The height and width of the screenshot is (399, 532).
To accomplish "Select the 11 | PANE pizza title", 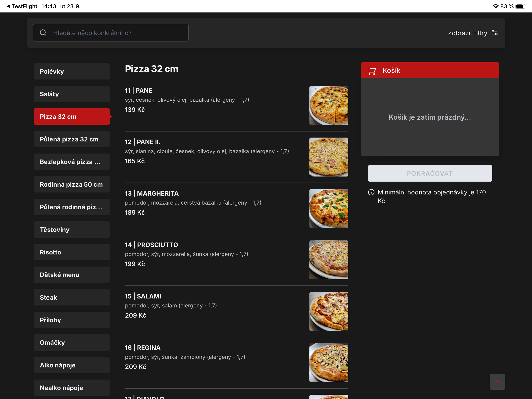I will tap(138, 91).
